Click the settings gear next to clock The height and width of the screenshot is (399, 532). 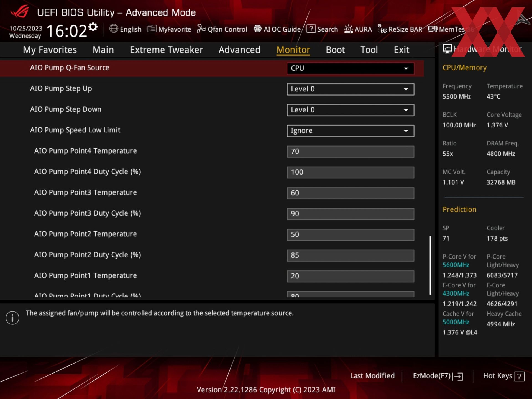point(93,27)
